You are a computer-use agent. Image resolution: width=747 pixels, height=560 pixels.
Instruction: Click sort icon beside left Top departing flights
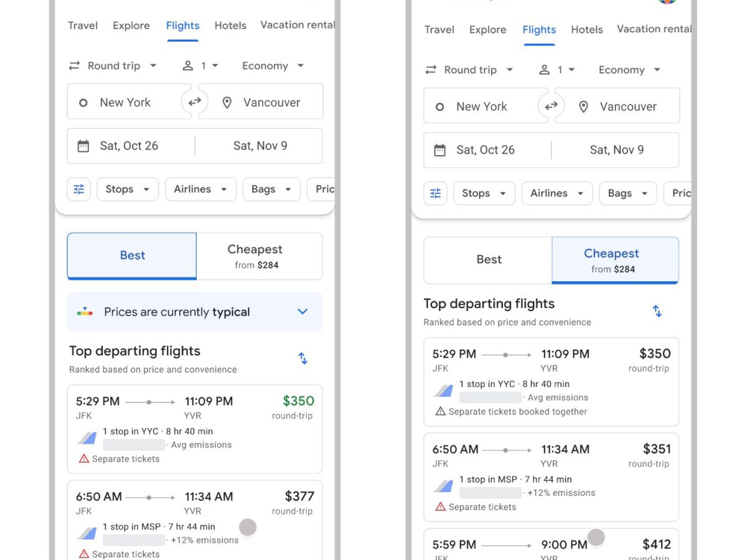303,358
